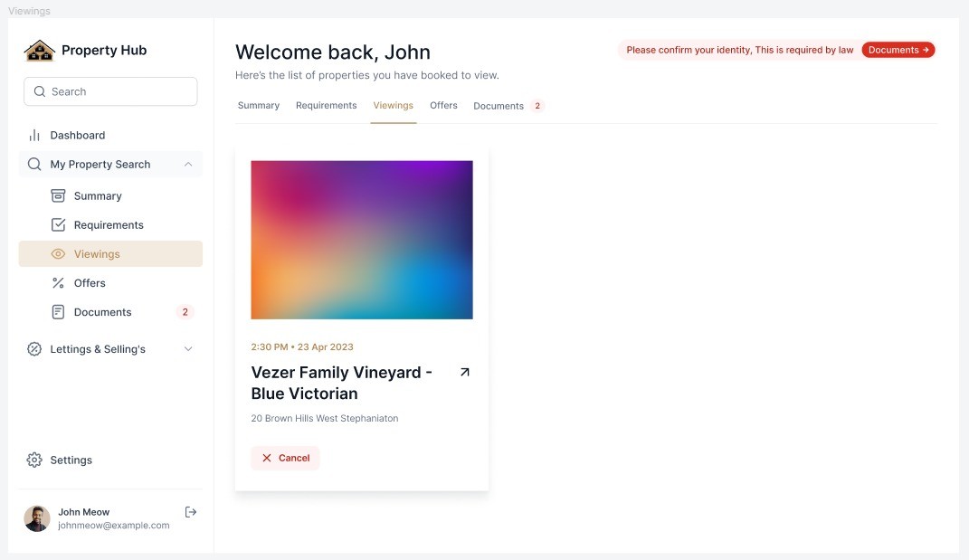This screenshot has width=969, height=560.
Task: Click the Settings gear icon
Action: (x=34, y=460)
